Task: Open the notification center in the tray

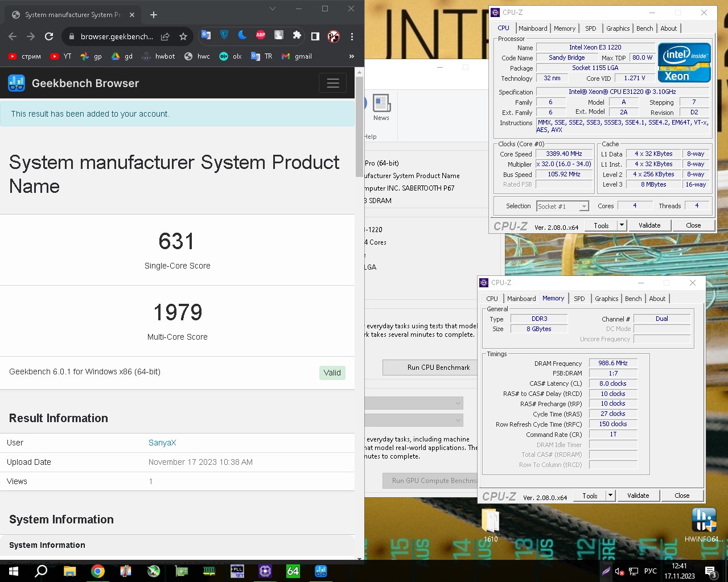Action: point(711,571)
